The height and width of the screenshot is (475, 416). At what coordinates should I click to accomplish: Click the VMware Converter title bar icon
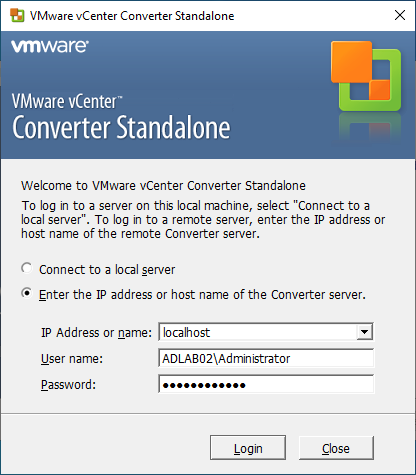(x=17, y=15)
